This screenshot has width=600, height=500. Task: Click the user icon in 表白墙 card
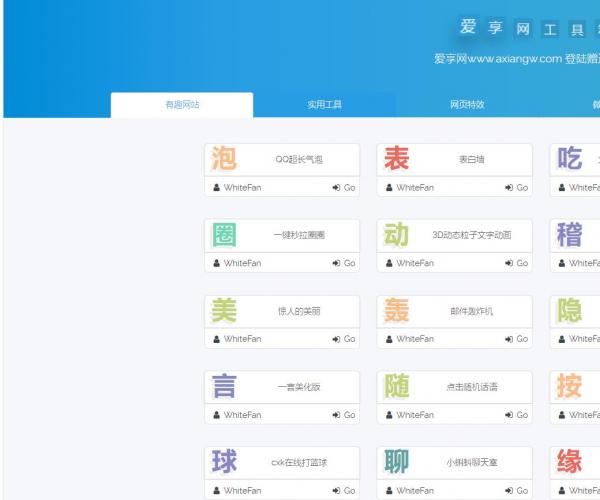click(389, 187)
